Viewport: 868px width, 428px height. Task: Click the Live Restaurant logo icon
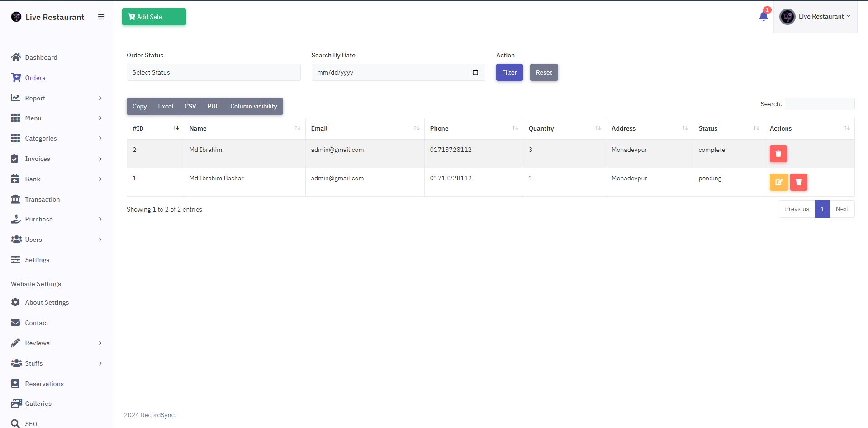16,17
